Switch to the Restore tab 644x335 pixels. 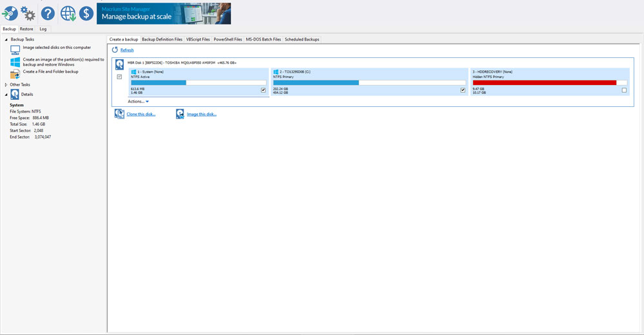26,29
